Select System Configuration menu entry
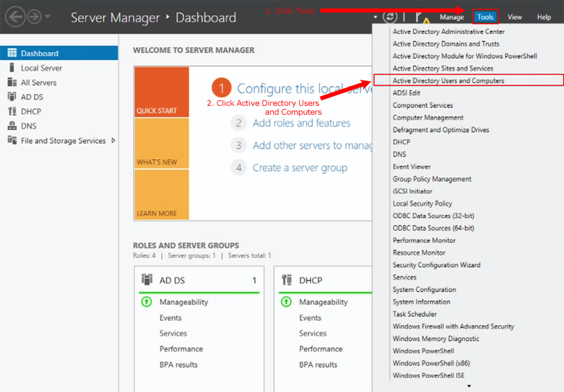The width and height of the screenshot is (564, 392). [x=424, y=290]
